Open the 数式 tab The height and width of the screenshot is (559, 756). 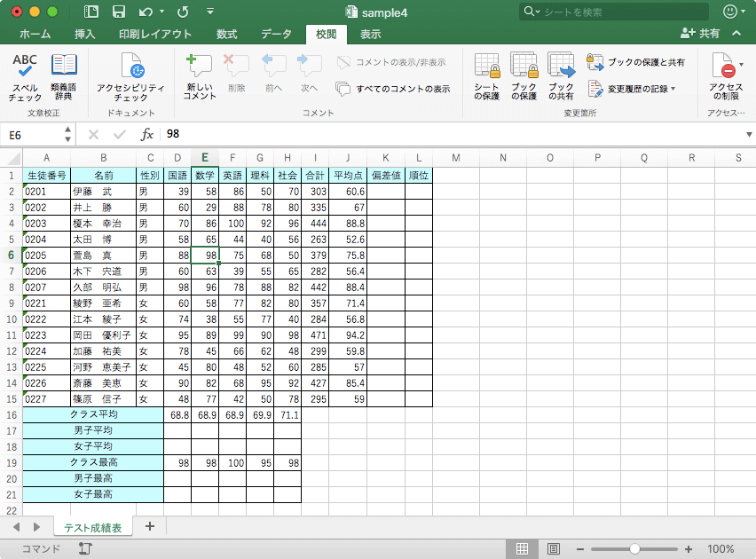point(226,34)
